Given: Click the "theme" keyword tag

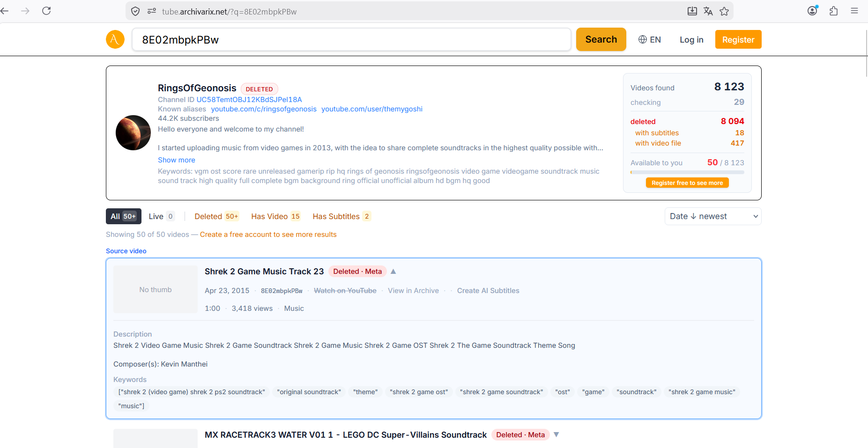Looking at the screenshot, I should pos(365,392).
